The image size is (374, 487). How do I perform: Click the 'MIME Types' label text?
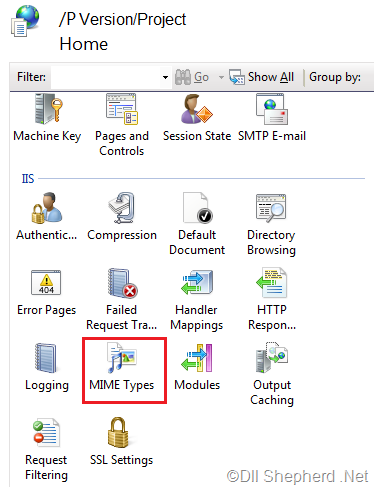[x=122, y=385]
